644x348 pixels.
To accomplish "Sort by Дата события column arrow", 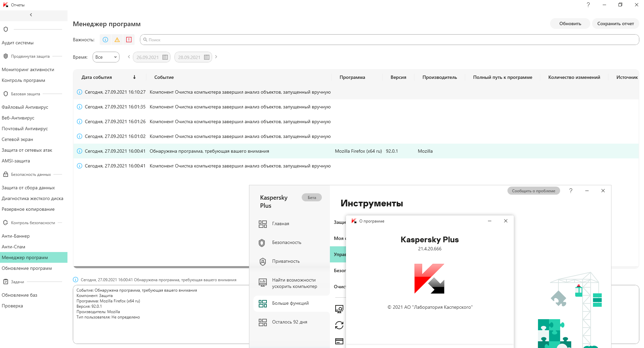I will pos(134,77).
